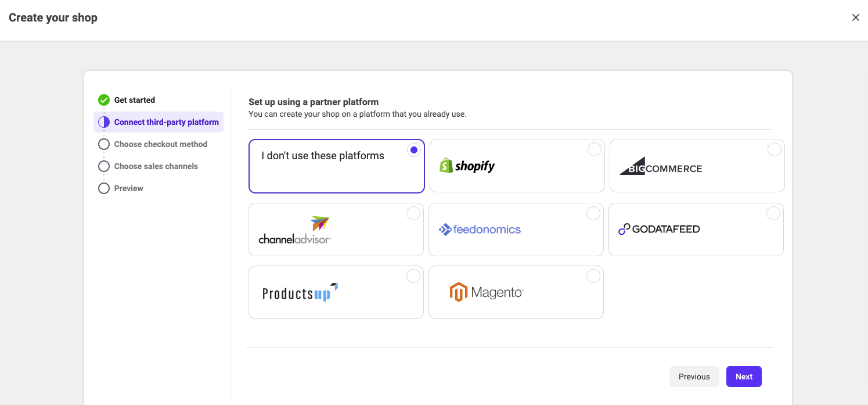868x405 pixels.
Task: Click the Shopify logo
Action: (467, 166)
